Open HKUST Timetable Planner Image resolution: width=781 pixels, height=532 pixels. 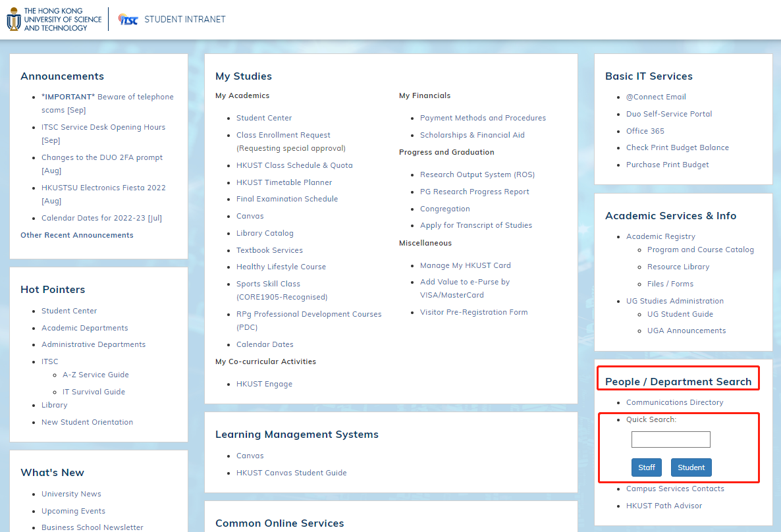coord(284,182)
